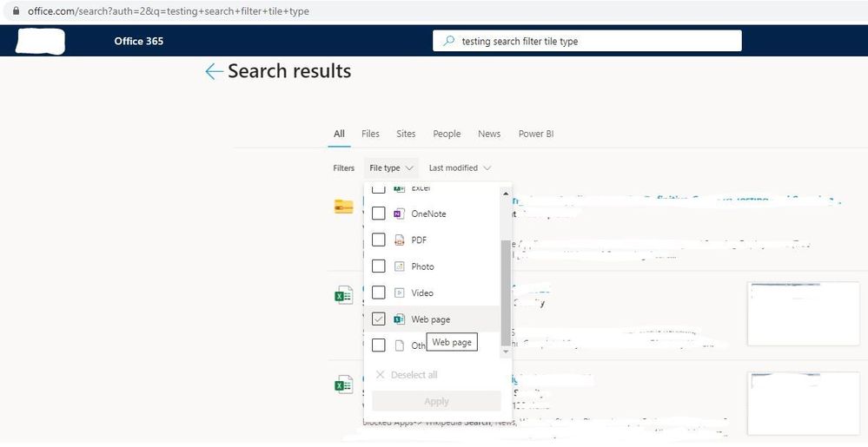Click the Photo label in filter list
The image size is (868, 447).
422,266
